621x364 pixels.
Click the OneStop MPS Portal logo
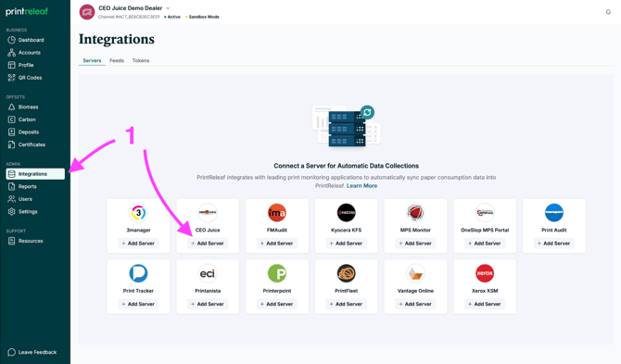(x=485, y=213)
